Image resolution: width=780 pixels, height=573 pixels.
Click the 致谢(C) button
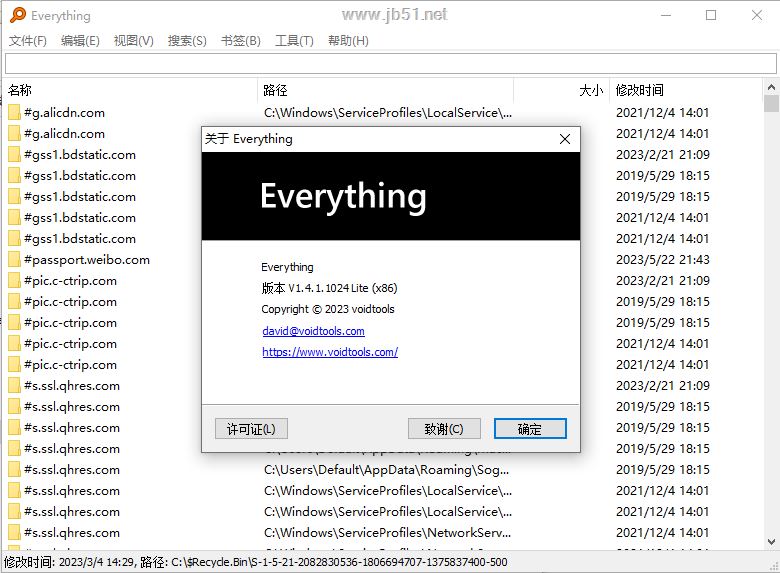tap(444, 429)
